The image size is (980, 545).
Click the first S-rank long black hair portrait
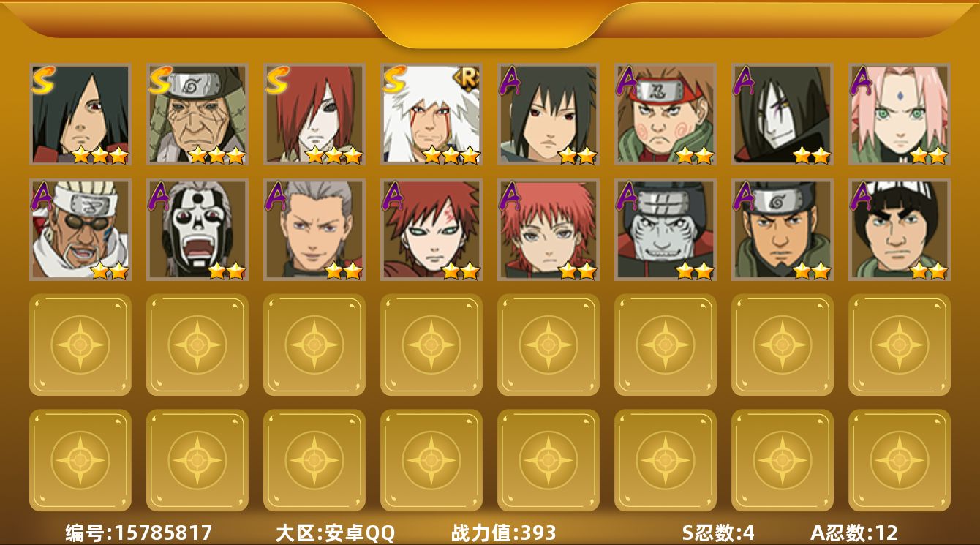80,114
